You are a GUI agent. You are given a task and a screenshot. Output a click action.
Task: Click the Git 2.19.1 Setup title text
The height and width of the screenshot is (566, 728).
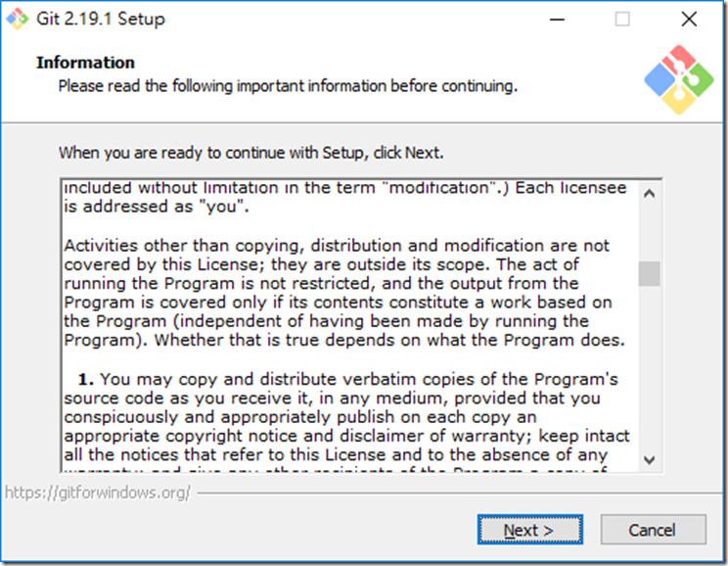(x=101, y=19)
